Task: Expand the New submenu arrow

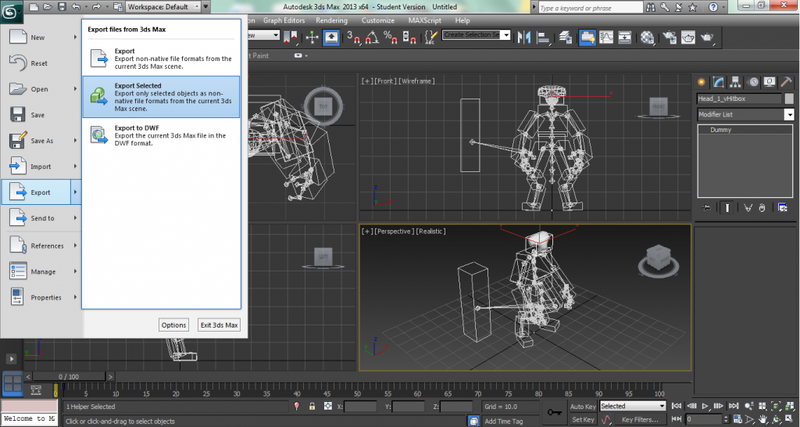Action: click(76, 37)
